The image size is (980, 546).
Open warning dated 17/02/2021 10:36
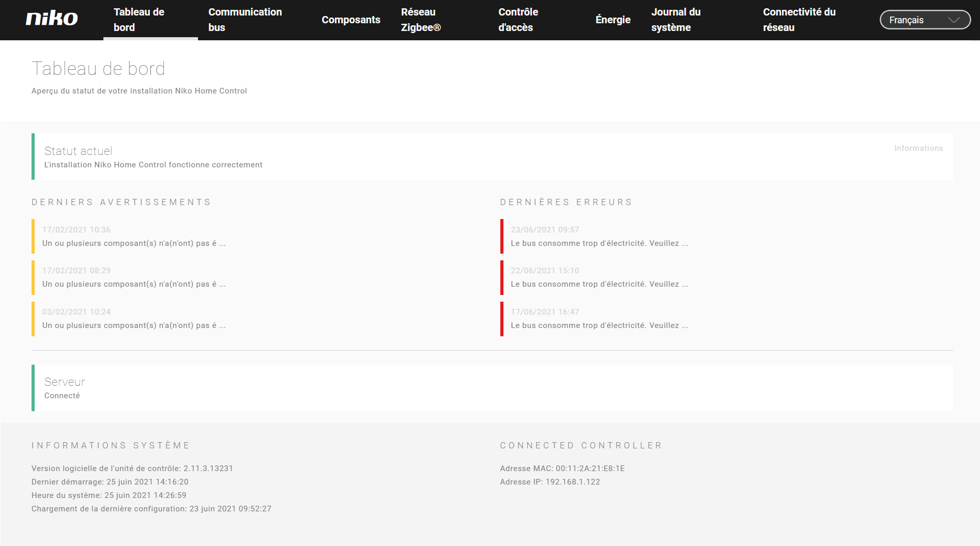click(134, 237)
